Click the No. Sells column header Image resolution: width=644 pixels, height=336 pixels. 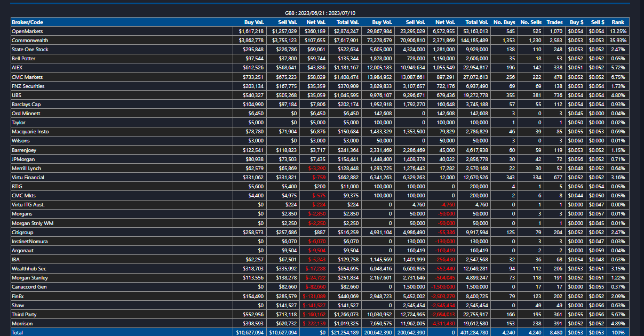pyautogui.click(x=531, y=22)
